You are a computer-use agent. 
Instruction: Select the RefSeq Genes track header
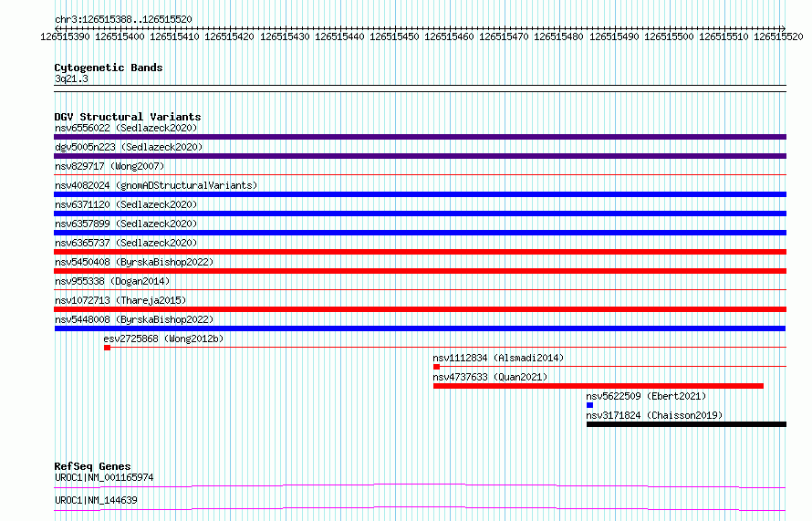tap(92, 466)
